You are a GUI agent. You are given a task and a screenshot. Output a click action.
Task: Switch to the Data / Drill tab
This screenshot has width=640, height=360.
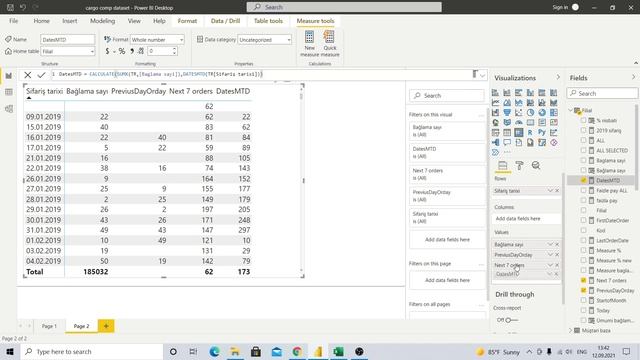[x=225, y=21]
